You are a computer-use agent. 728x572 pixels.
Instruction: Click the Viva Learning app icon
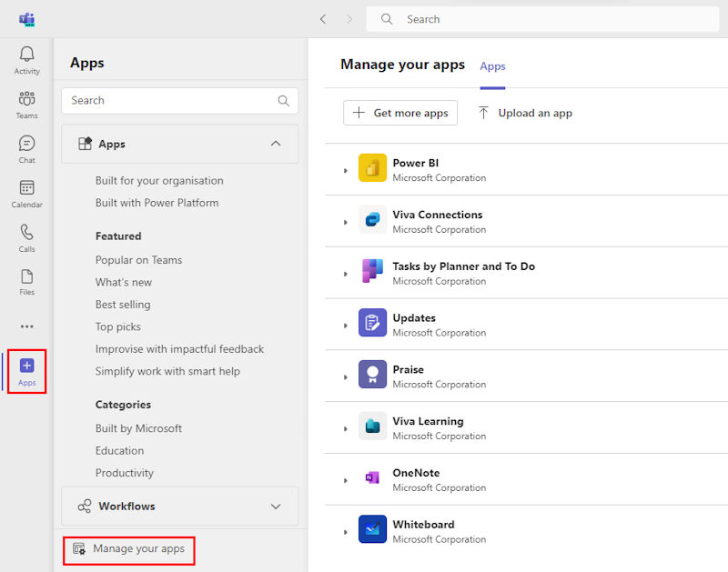click(372, 426)
